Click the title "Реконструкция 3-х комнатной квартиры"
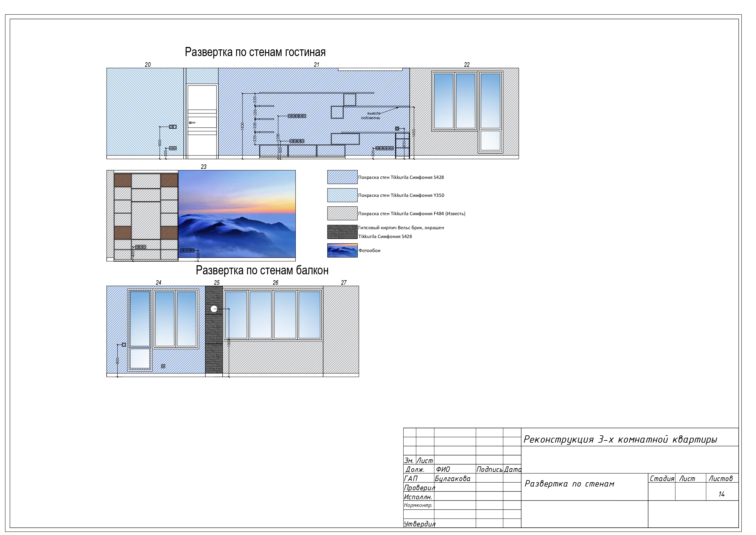This screenshot has height=535, width=756. tap(620, 440)
